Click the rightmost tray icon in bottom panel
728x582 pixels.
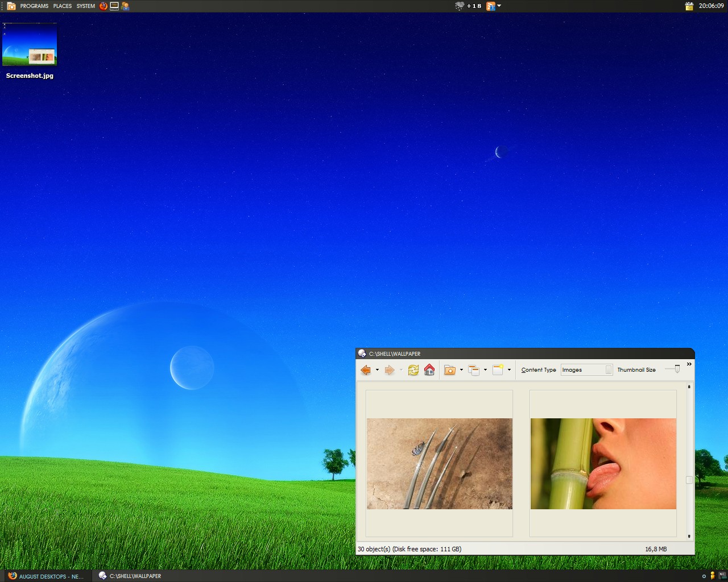pos(722,576)
